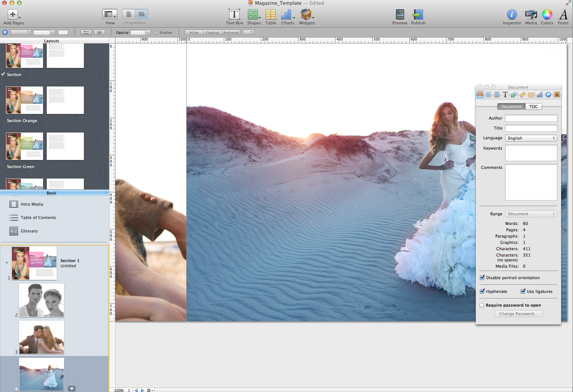Collapse the Section 1 disclosure triangle
This screenshot has height=392, width=573.
pyautogui.click(x=7, y=263)
